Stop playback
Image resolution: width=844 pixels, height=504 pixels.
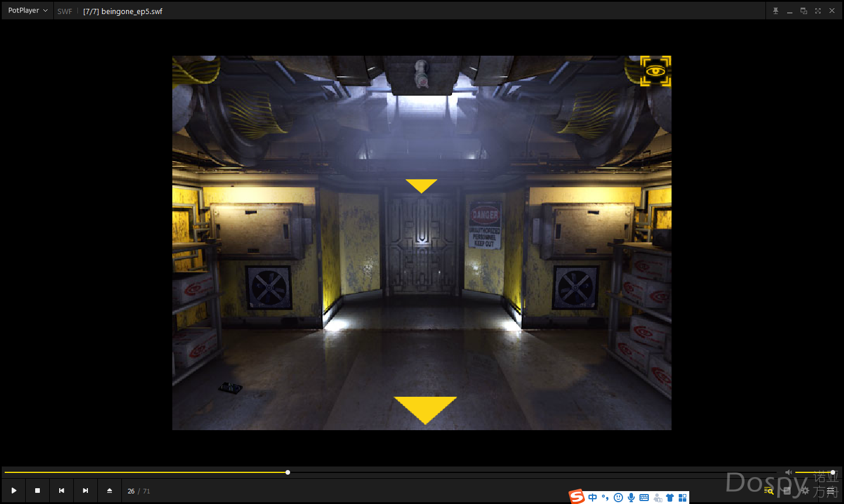(x=38, y=491)
